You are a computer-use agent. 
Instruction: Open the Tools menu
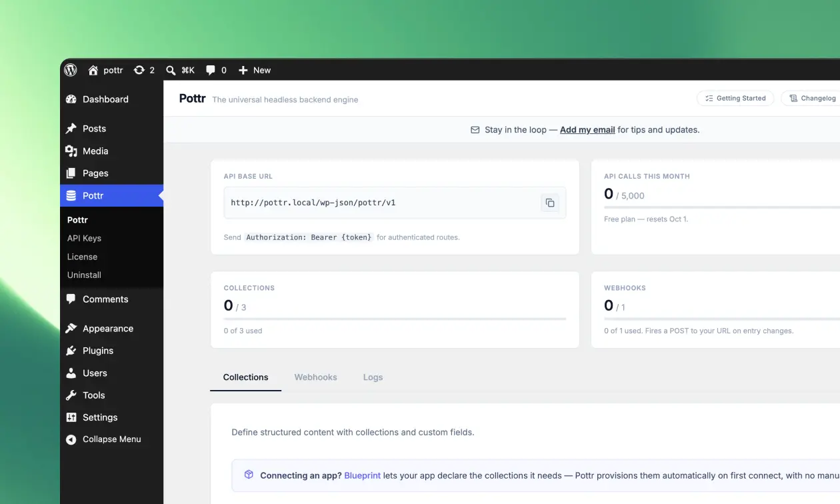point(111,395)
